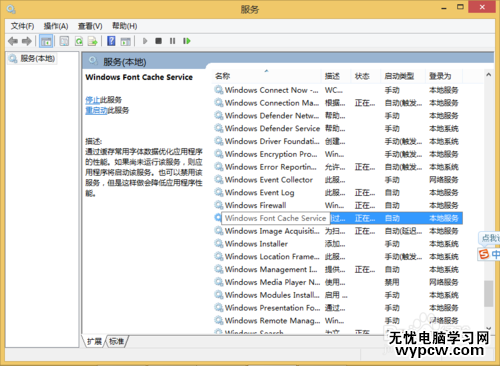Click the Export list toolbar icon
The height and width of the screenshot is (366, 500).
(92, 41)
